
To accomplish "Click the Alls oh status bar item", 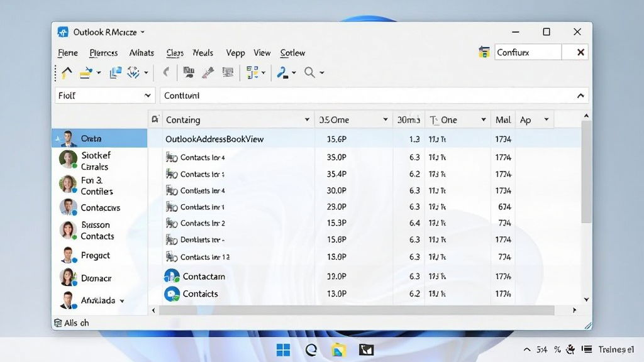I will [72, 323].
